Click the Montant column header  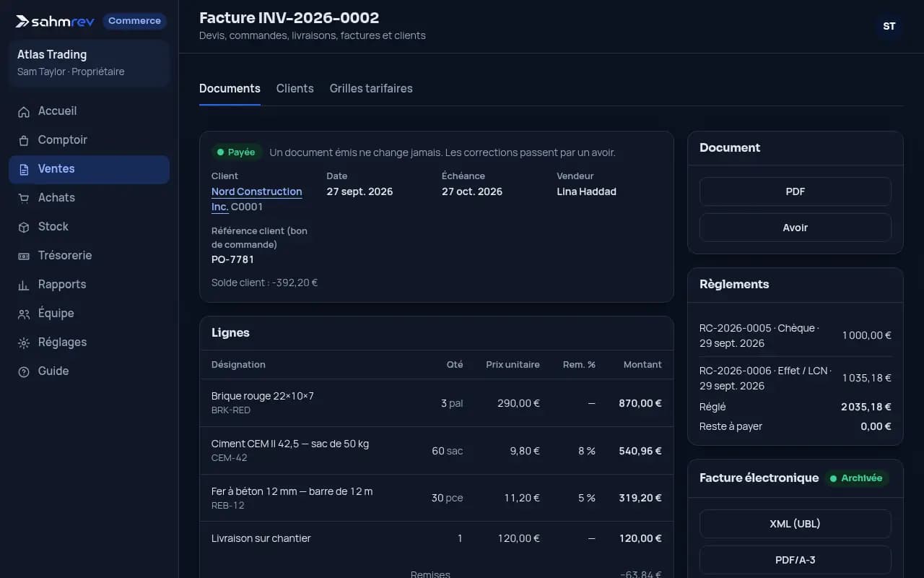coord(642,364)
